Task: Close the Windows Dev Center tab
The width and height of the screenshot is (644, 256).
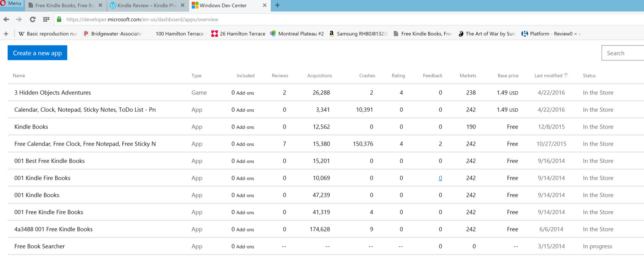Action: [265, 5]
